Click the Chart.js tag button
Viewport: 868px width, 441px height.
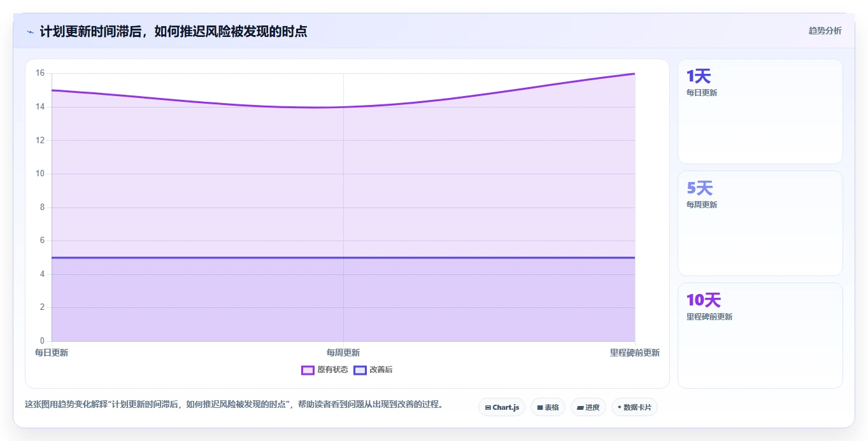(x=502, y=407)
